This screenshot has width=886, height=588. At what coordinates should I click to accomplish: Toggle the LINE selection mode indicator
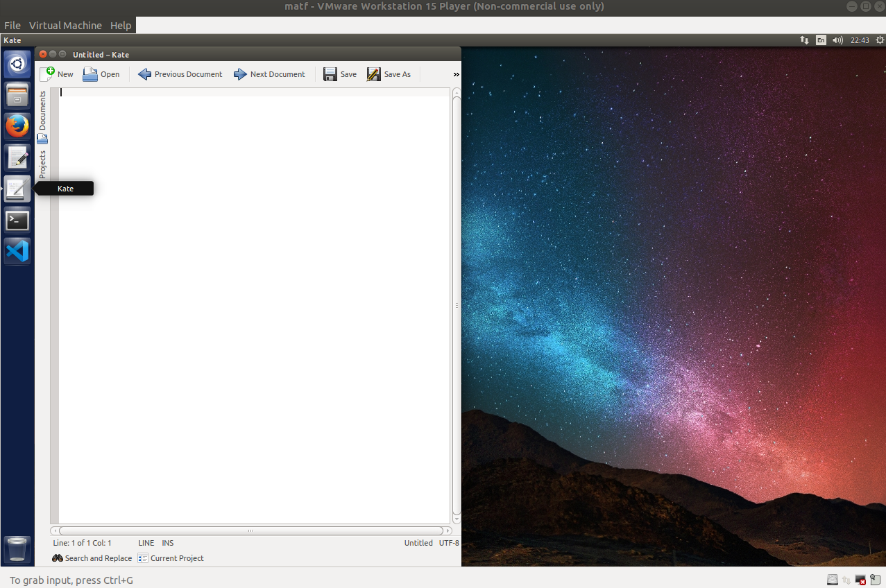pyautogui.click(x=146, y=543)
